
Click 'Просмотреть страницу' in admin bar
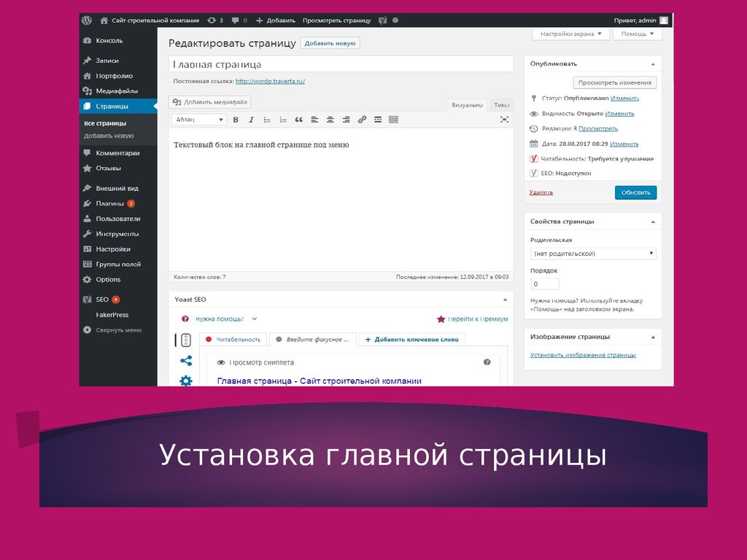tap(336, 20)
